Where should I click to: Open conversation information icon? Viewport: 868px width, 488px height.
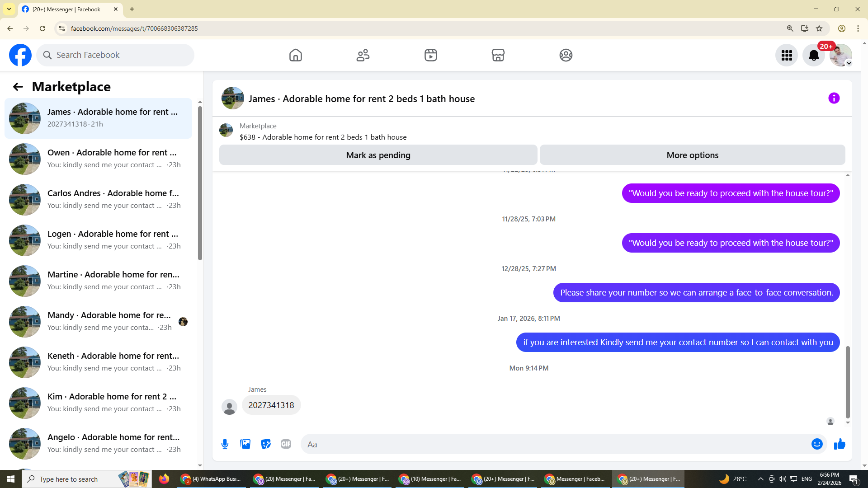834,98
